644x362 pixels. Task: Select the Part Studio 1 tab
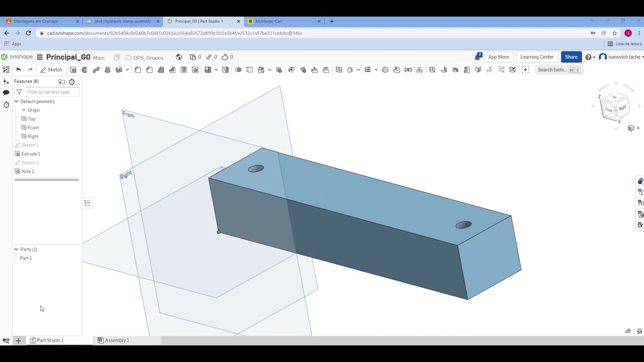point(50,340)
